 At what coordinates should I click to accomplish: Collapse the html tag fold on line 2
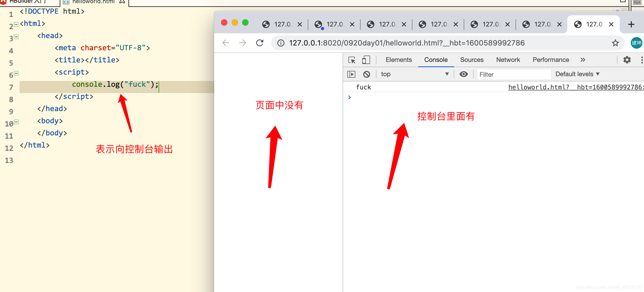pyautogui.click(x=16, y=25)
